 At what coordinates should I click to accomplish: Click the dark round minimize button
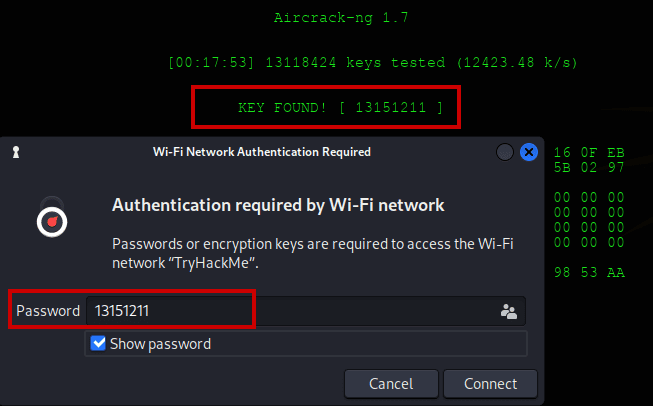(x=505, y=152)
